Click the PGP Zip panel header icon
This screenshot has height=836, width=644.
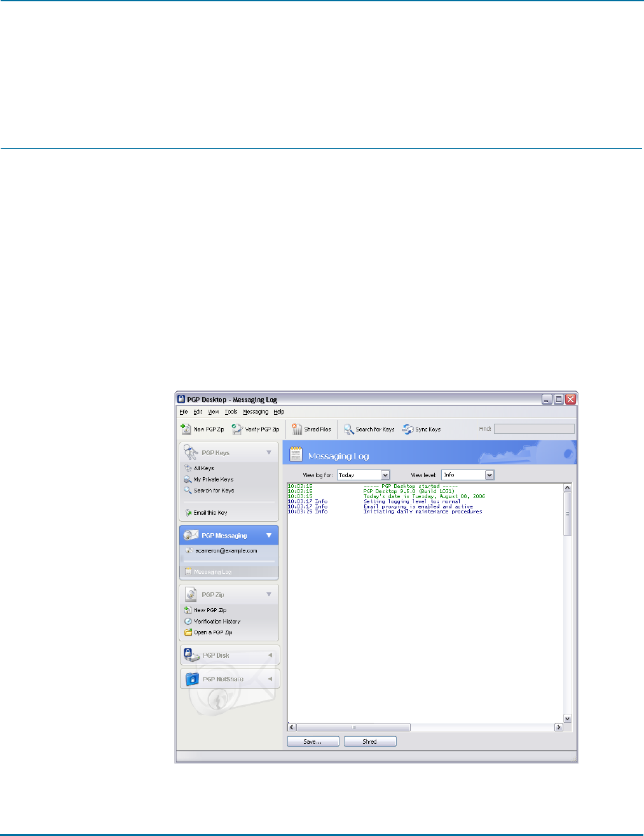(191, 594)
